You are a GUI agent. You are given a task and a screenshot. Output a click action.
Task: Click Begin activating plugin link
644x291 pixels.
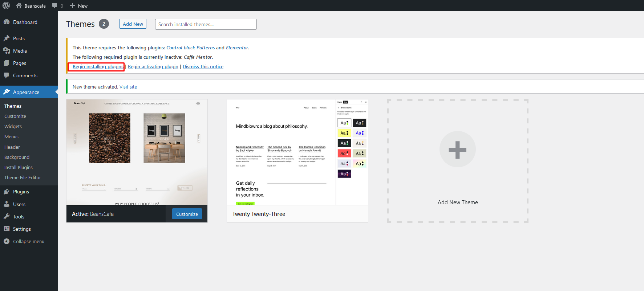point(153,66)
